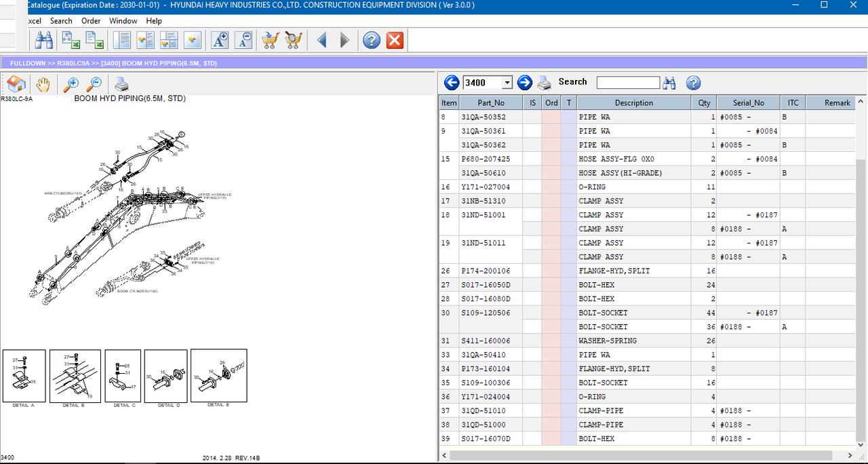Click the 3400 section combo box field
The width and height of the screenshot is (868, 464).
tap(488, 83)
